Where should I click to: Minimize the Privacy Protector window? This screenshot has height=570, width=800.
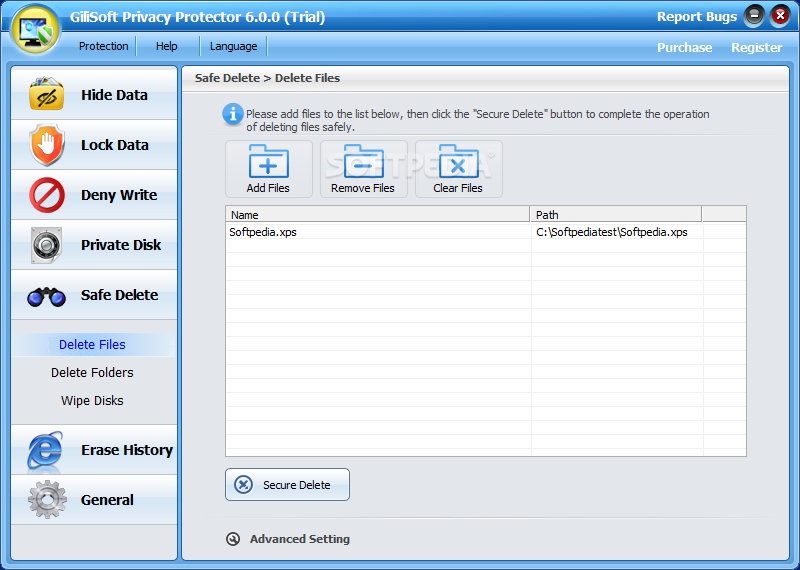click(754, 16)
